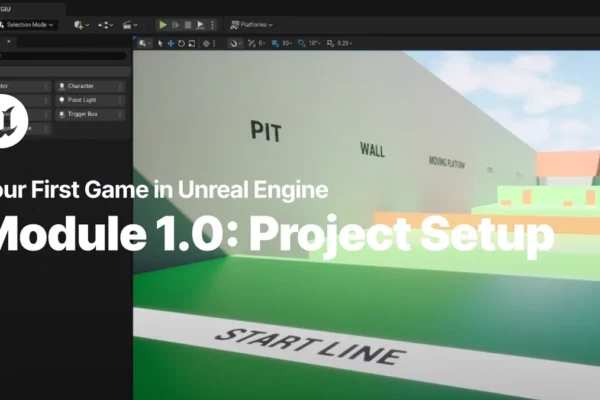Start Play in Editor with green button
Viewport: 600px width, 400px height.
pos(163,25)
